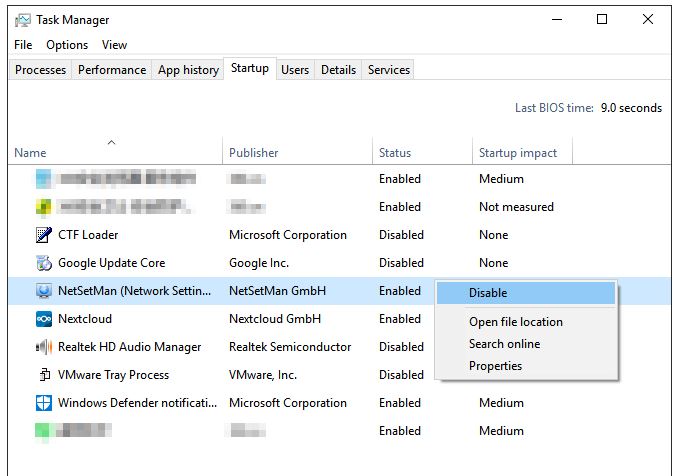Click the VMware, Inc. publisher cell

(x=263, y=375)
